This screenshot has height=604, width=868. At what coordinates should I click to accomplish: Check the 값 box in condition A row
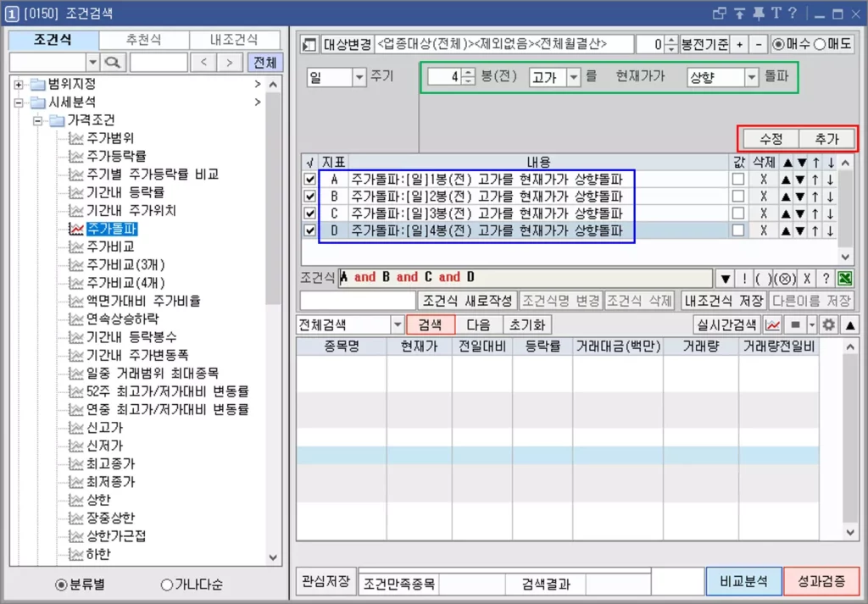click(x=738, y=180)
